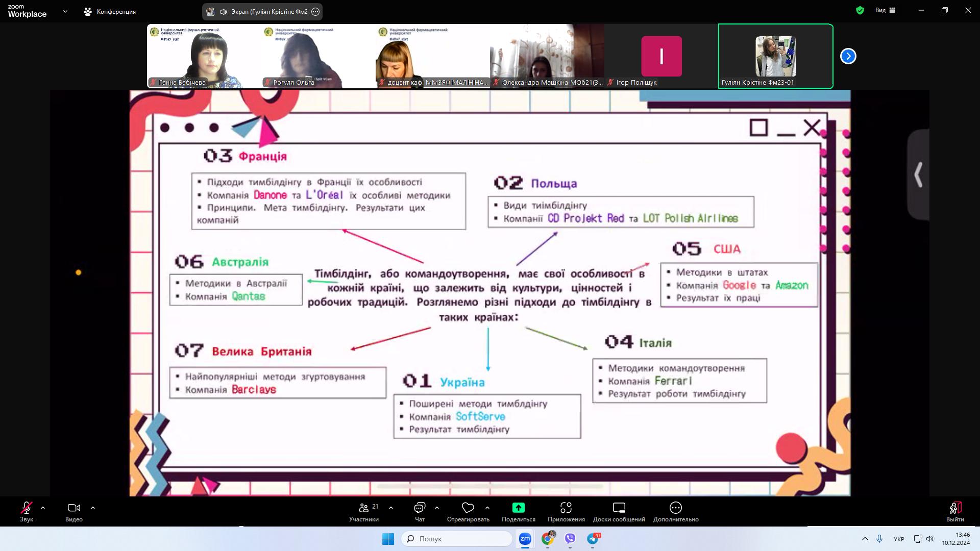
Task: Open the clock showing 13:46
Action: click(x=956, y=539)
